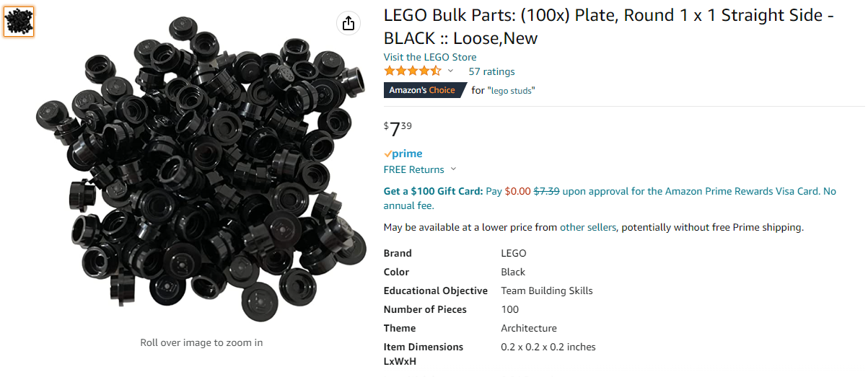Expand the rating breakdown chevron beside stars

(451, 71)
